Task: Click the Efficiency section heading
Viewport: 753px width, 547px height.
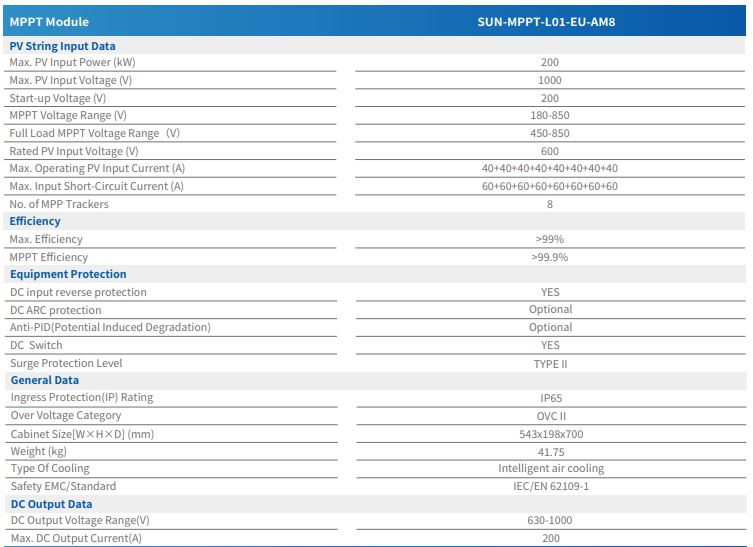Action: point(35,221)
